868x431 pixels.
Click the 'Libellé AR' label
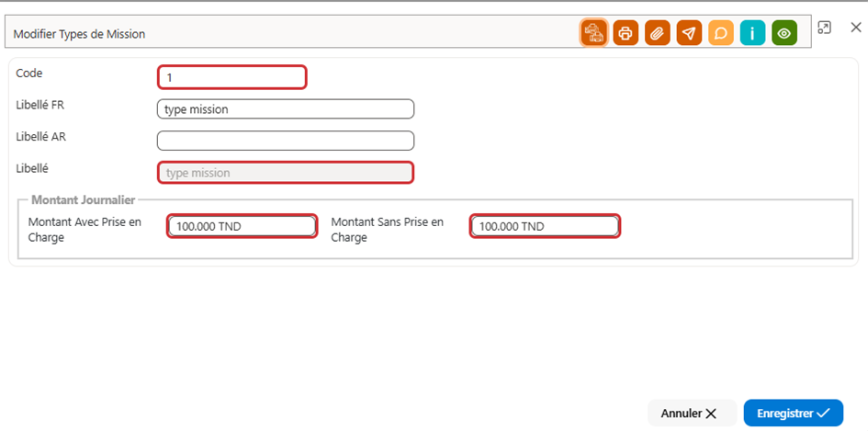pyautogui.click(x=41, y=137)
